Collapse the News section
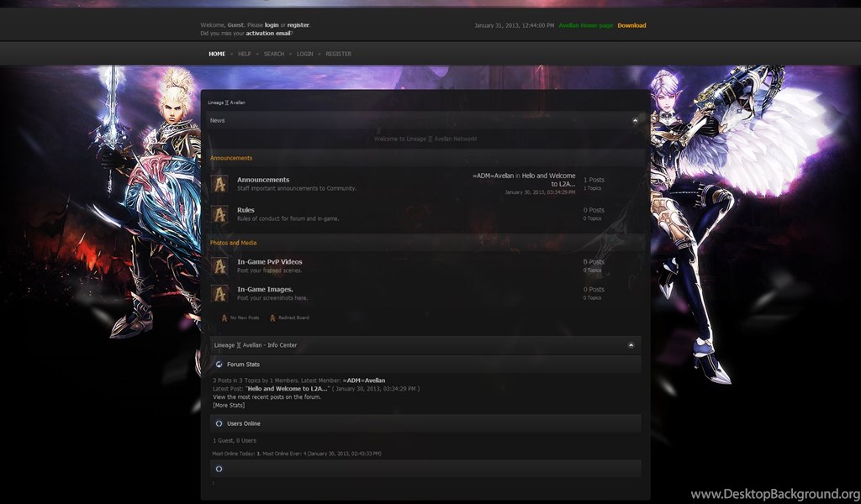 click(x=636, y=120)
